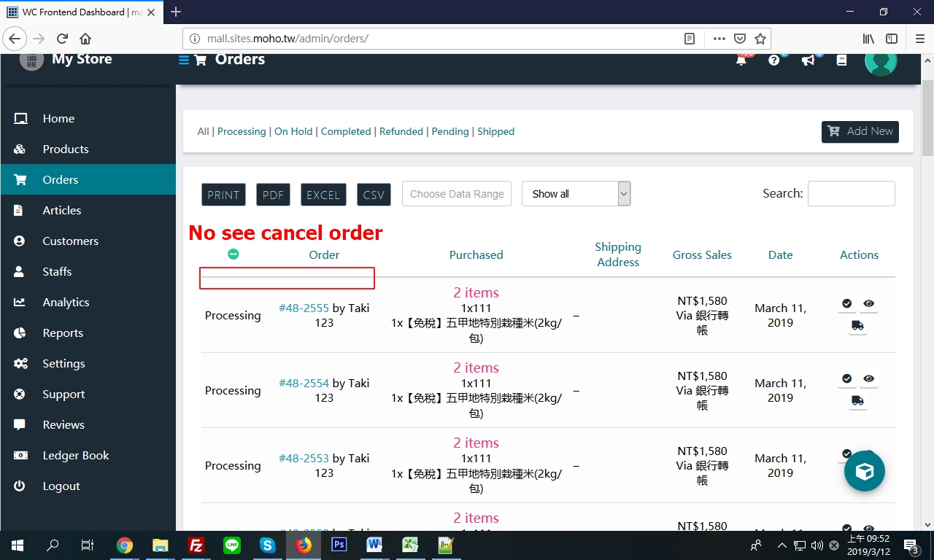This screenshot has height=560, width=934.
Task: Click the PRINT export button
Action: 223,195
